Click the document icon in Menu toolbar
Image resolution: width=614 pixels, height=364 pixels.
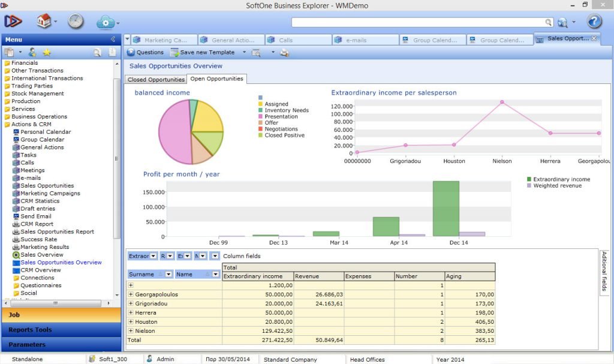112,52
